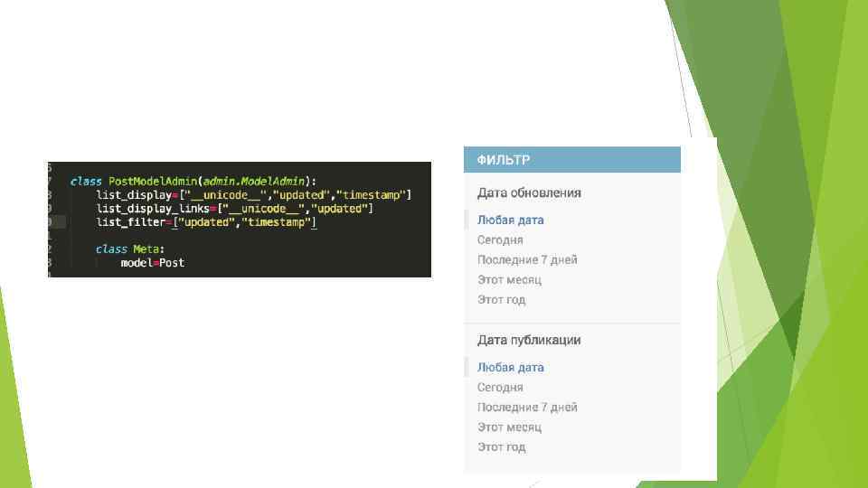Viewport: 868px width, 488px height.
Task: Pick 'Этот месяц' under Дата публикации
Action: click(509, 427)
